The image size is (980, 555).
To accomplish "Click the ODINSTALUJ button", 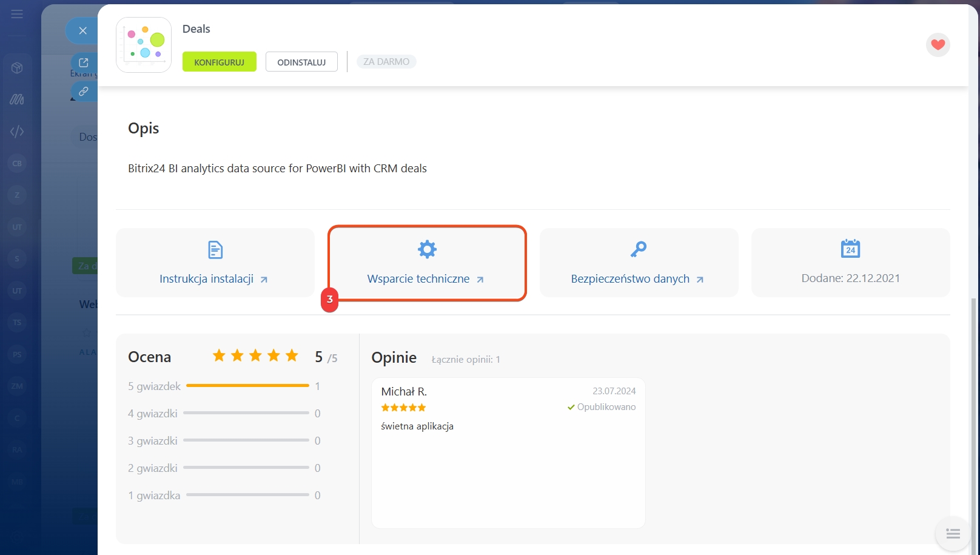I will coord(301,62).
